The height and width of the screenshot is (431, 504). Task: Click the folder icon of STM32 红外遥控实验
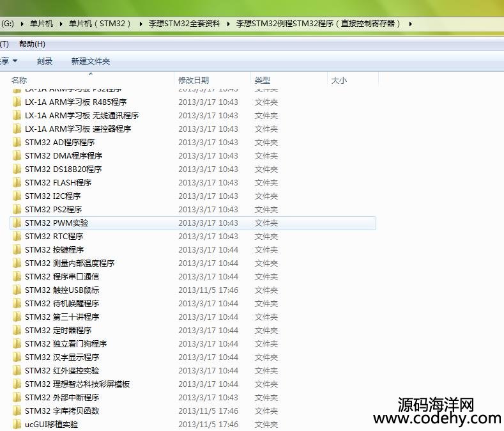pos(17,371)
